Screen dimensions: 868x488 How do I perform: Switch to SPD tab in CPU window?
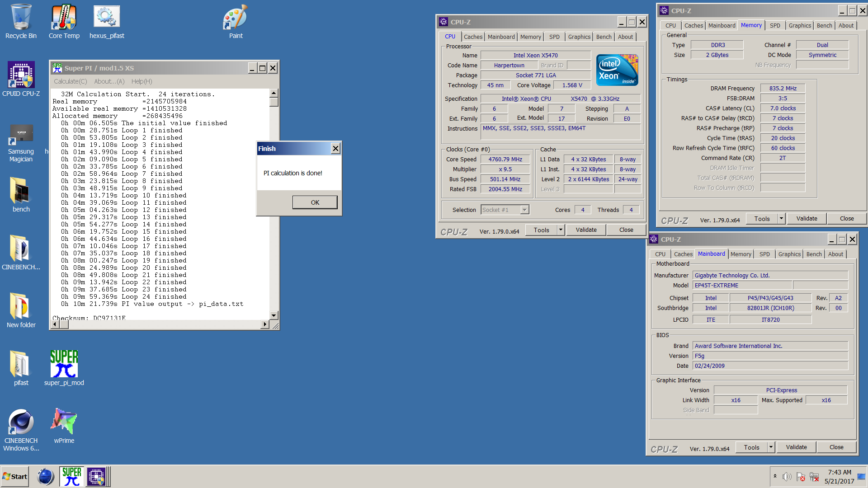(x=554, y=37)
